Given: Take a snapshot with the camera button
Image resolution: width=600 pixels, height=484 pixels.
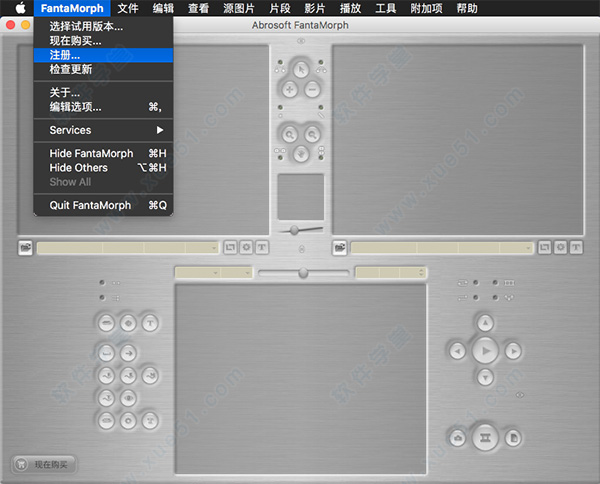Looking at the screenshot, I should (x=458, y=438).
